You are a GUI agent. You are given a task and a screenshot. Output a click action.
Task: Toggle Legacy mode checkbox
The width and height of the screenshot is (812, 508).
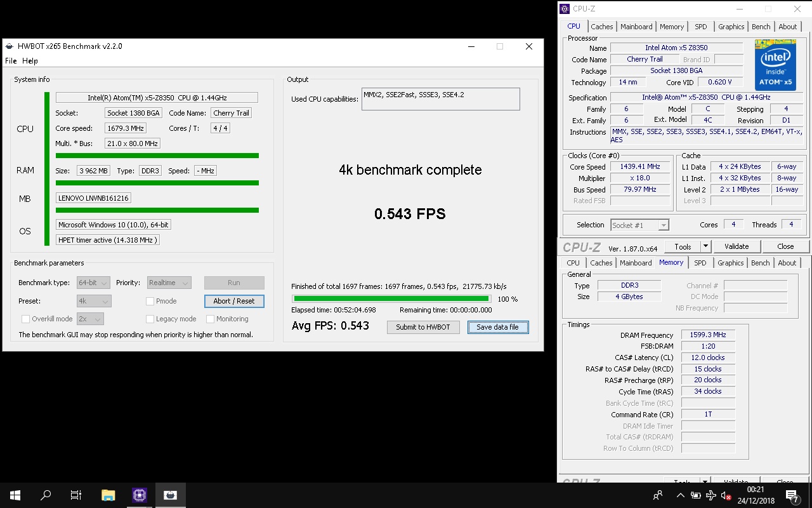click(x=150, y=319)
